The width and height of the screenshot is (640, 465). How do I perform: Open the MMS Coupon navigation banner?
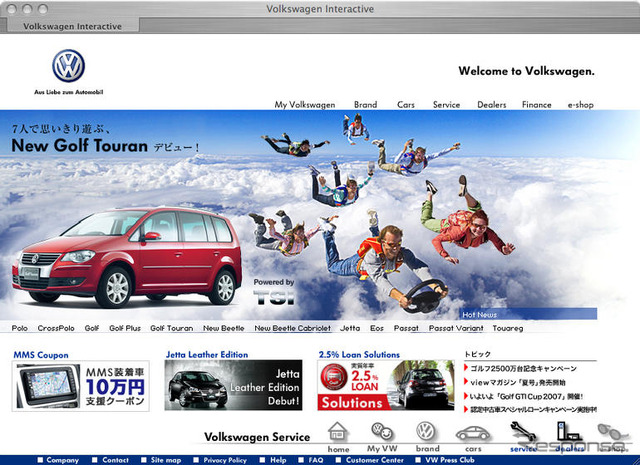80,386
